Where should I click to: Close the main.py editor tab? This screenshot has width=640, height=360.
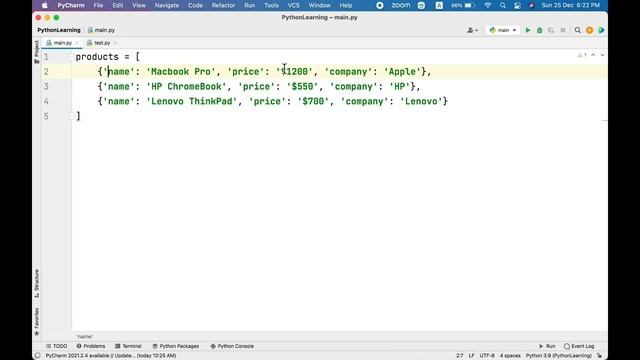point(77,43)
